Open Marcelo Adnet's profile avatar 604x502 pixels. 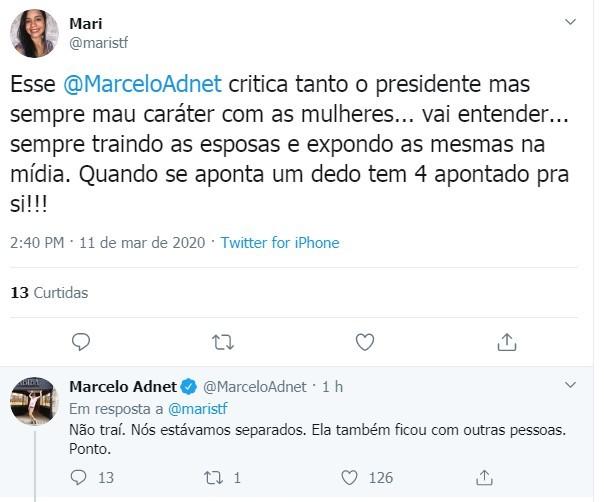34,402
